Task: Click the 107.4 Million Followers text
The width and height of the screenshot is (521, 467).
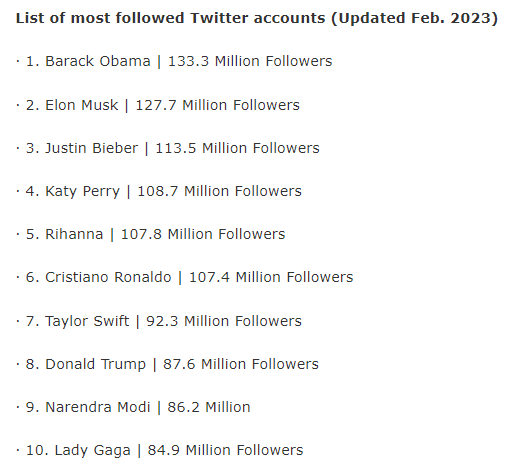Action: [271, 277]
